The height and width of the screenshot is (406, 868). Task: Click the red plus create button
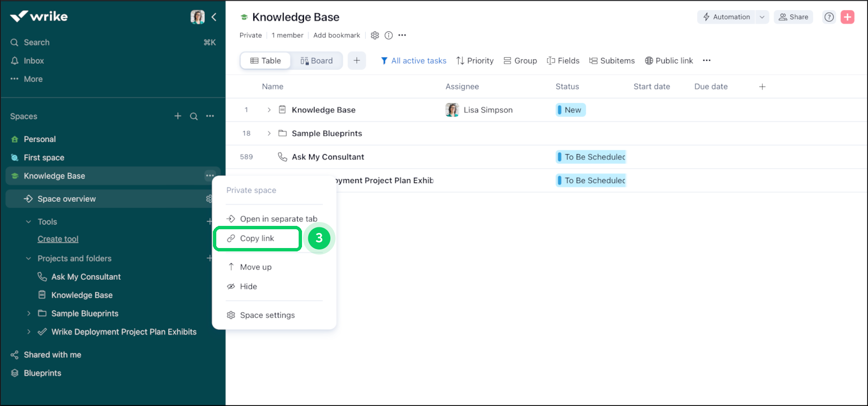847,17
